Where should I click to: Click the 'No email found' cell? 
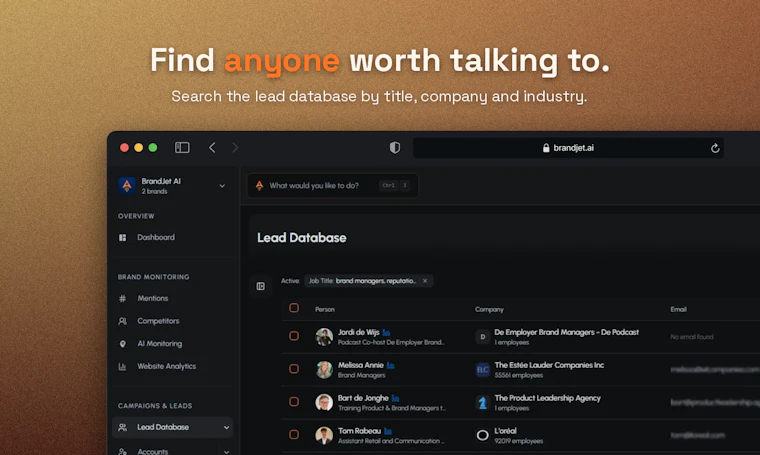click(x=692, y=337)
